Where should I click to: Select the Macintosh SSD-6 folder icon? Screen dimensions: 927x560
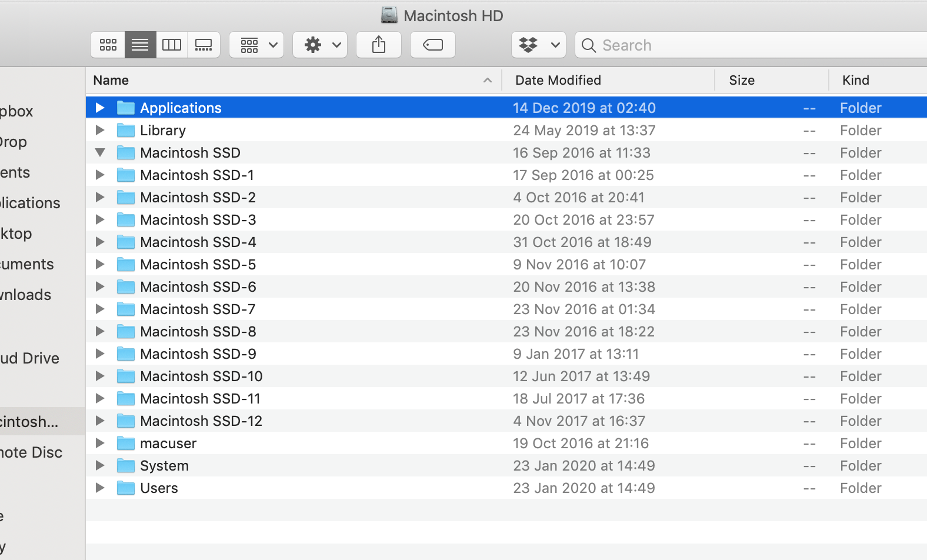[125, 286]
